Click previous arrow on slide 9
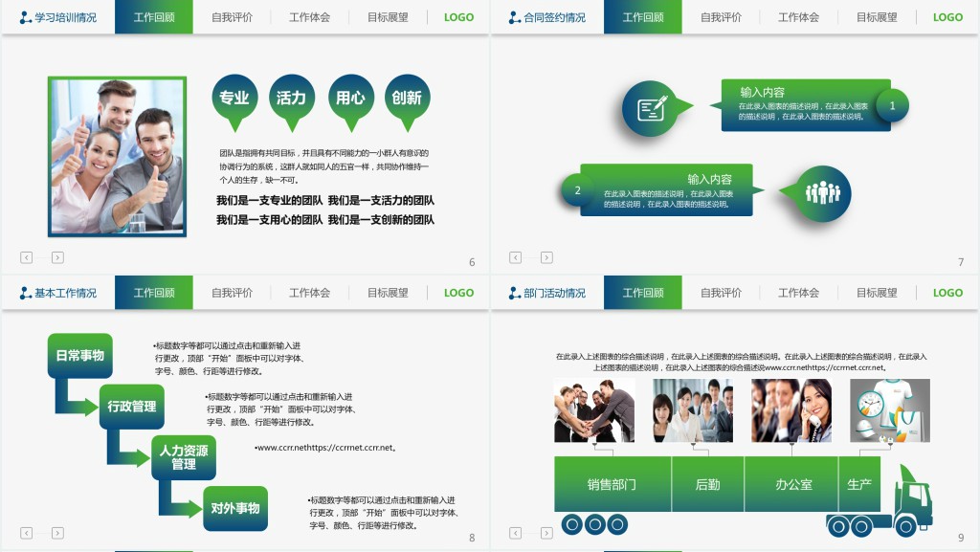Image resolution: width=980 pixels, height=552 pixels. click(x=516, y=533)
